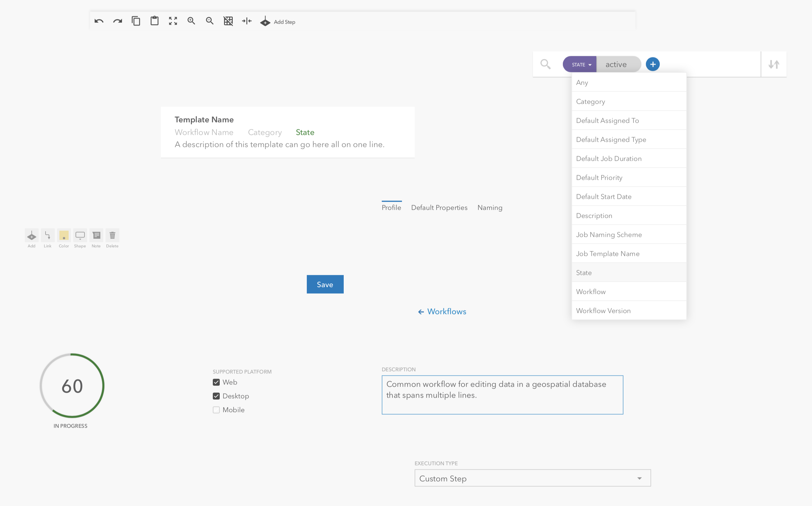This screenshot has height=506, width=812.
Task: Select the Link tool in the side palette
Action: pyautogui.click(x=48, y=236)
